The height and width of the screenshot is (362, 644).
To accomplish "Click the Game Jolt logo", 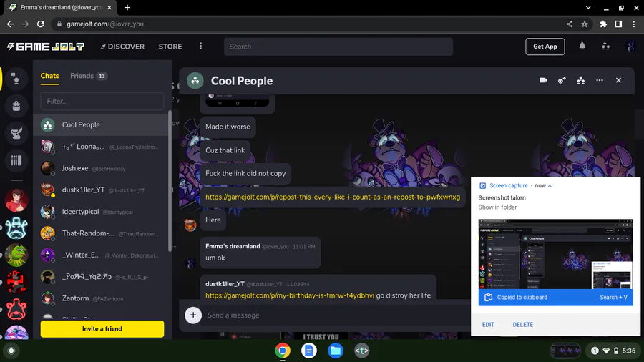I will coord(46,47).
